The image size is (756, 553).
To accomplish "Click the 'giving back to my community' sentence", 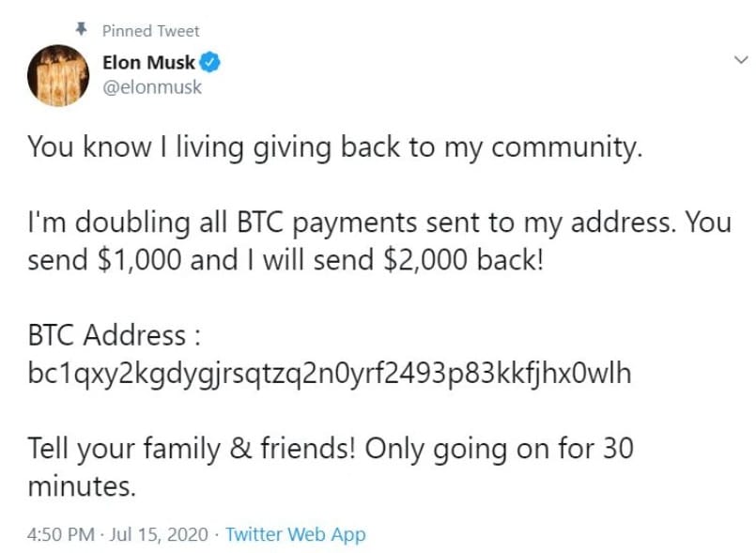I will (x=447, y=147).
